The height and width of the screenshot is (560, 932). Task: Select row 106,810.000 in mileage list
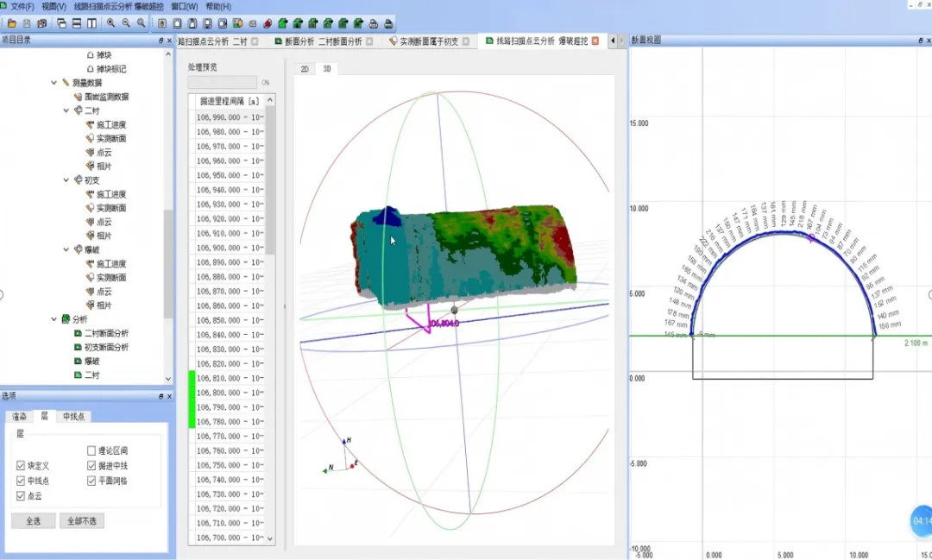pyautogui.click(x=230, y=378)
